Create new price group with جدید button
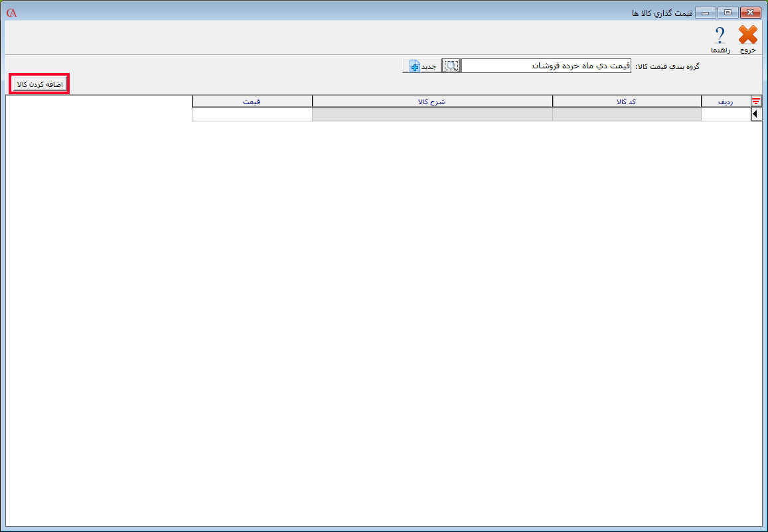The width and height of the screenshot is (768, 532). 420,66
